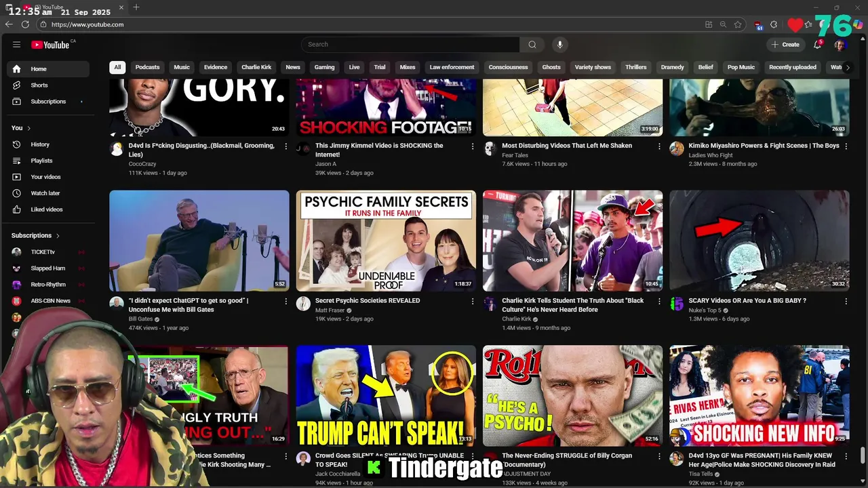Open the YouTube guide hamburger menu
Screen dimensions: 868x488
point(16,45)
